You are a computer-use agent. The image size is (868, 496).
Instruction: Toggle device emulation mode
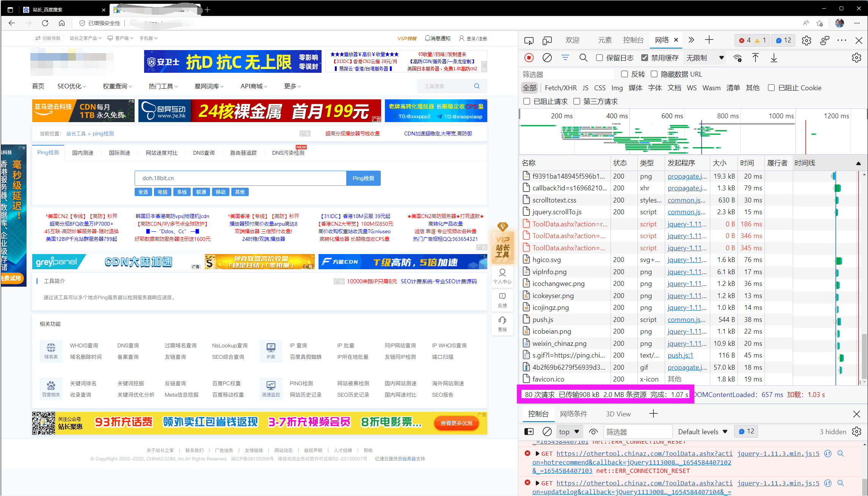[546, 40]
